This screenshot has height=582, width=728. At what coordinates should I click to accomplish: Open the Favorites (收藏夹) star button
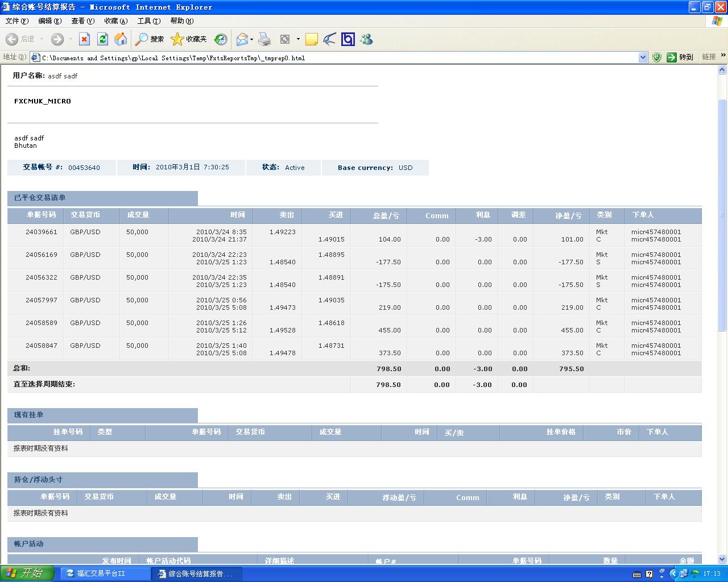pyautogui.click(x=189, y=39)
